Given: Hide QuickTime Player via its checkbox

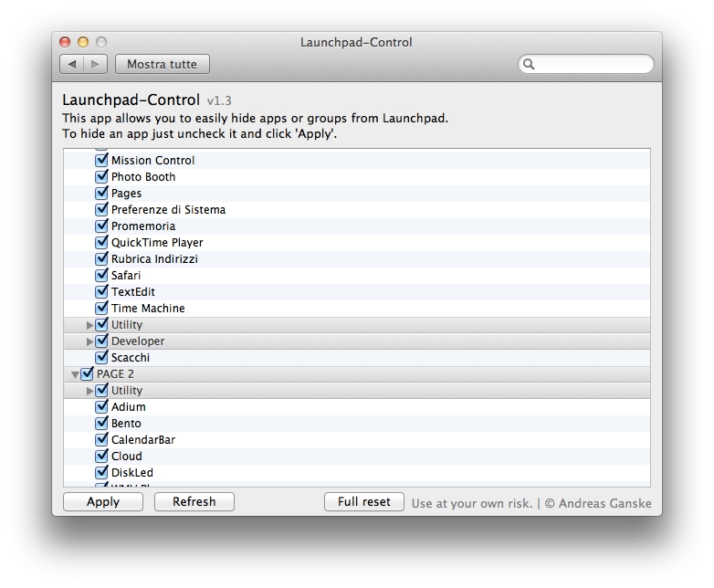Looking at the screenshot, I should (x=101, y=242).
